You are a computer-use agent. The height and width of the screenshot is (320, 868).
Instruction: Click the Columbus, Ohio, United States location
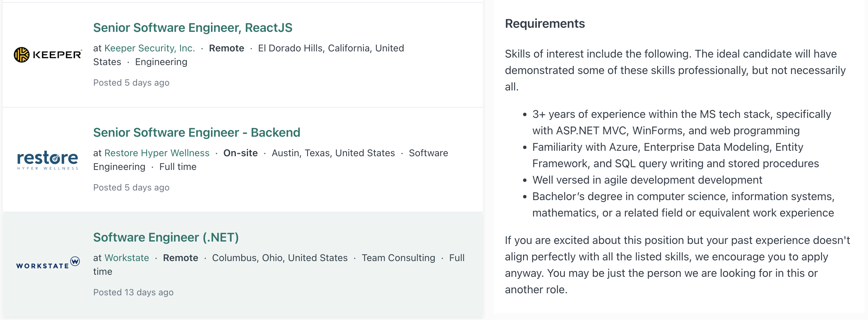[x=280, y=258]
